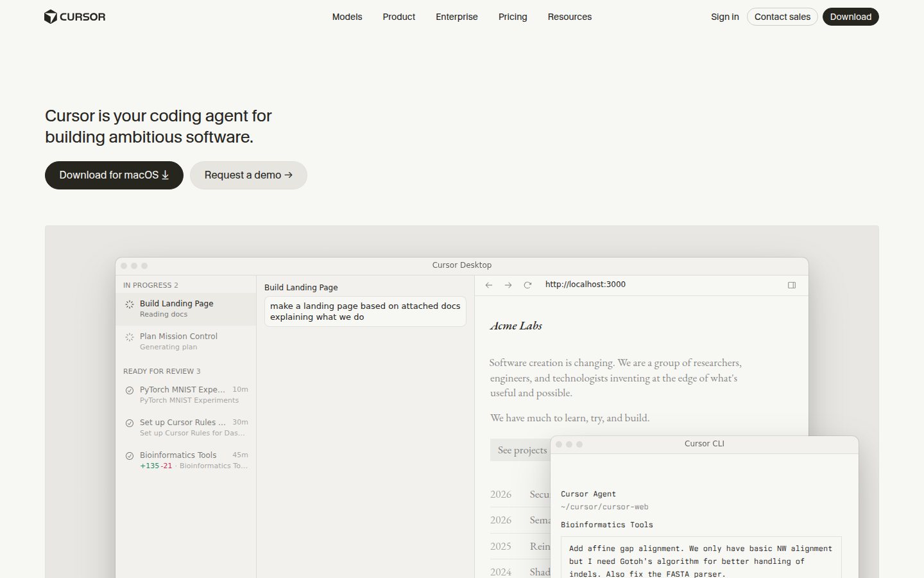Image resolution: width=924 pixels, height=578 pixels.
Task: Click the Acme Labs heading in preview
Action: point(516,326)
